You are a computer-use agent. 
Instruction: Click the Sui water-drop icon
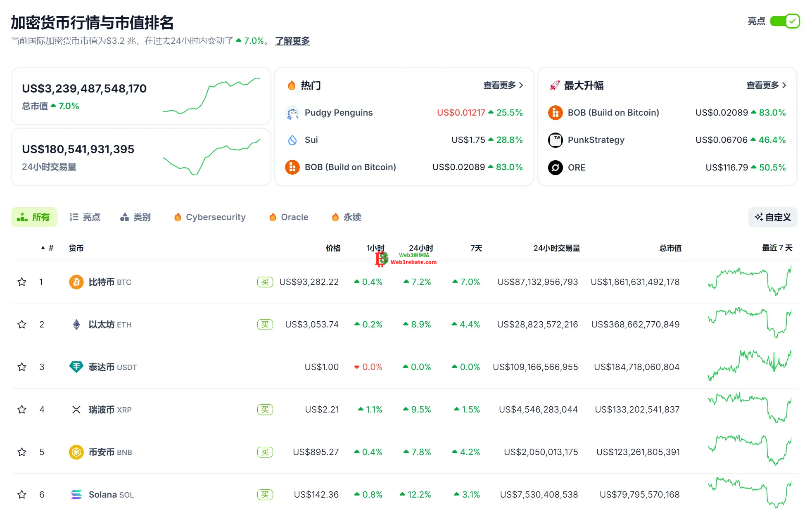click(292, 140)
